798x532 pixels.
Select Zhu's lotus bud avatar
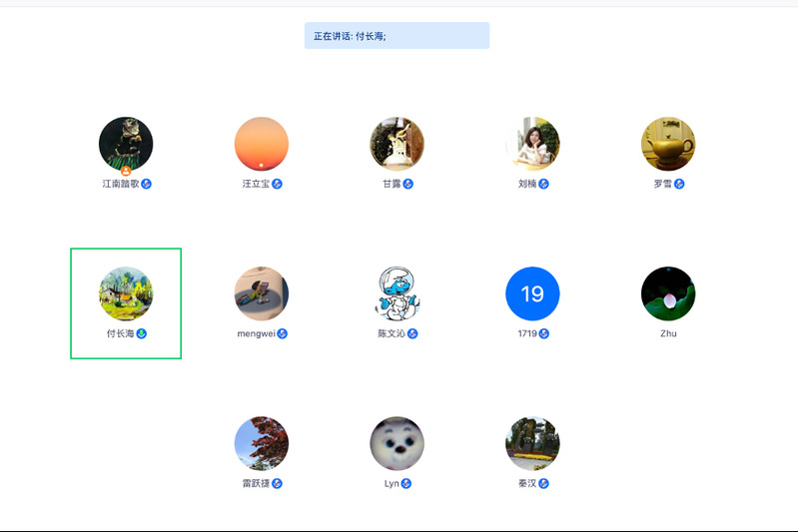point(668,293)
